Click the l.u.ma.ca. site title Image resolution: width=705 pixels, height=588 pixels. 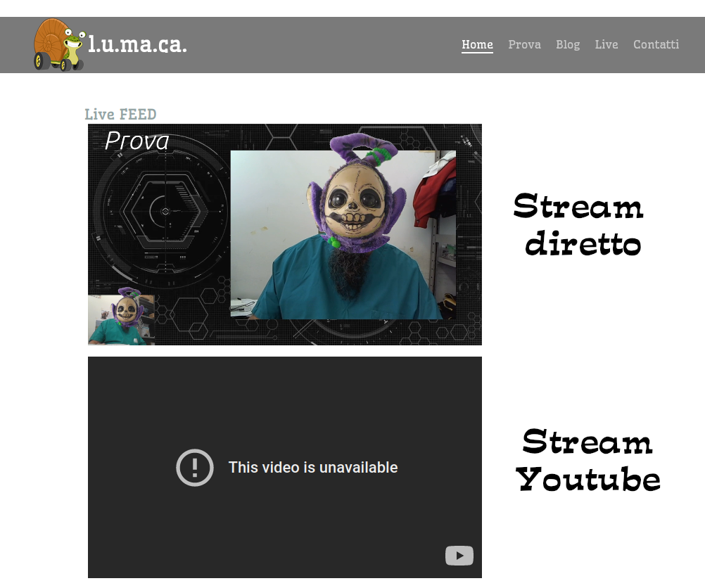point(138,44)
